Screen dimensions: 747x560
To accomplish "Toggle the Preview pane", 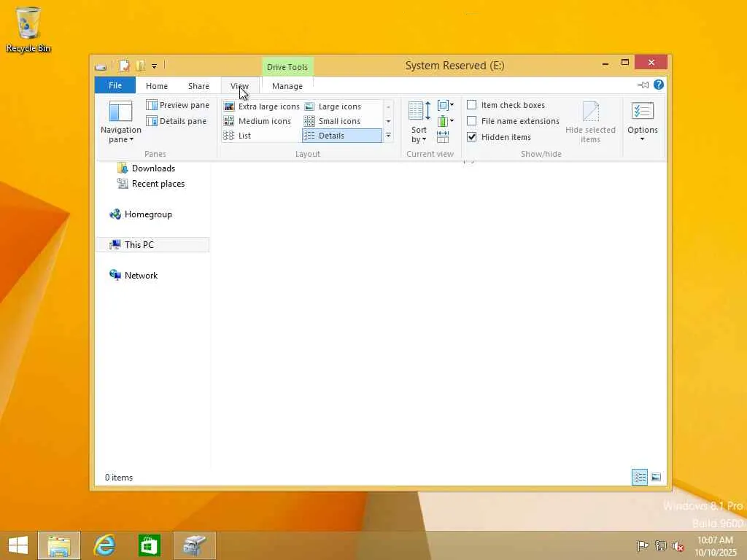I will tap(178, 105).
